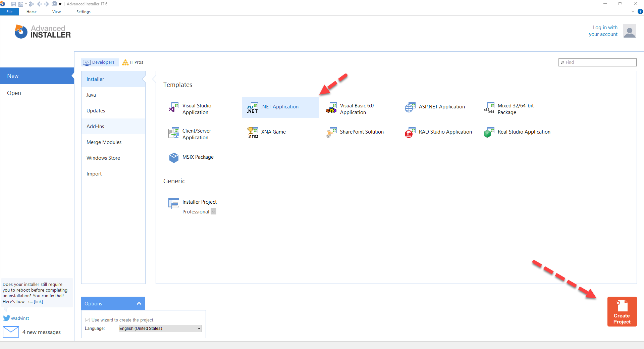Screen dimensions: 644x349
Task: Select the Mixed 32/64-bit Package icon
Action: click(x=489, y=107)
